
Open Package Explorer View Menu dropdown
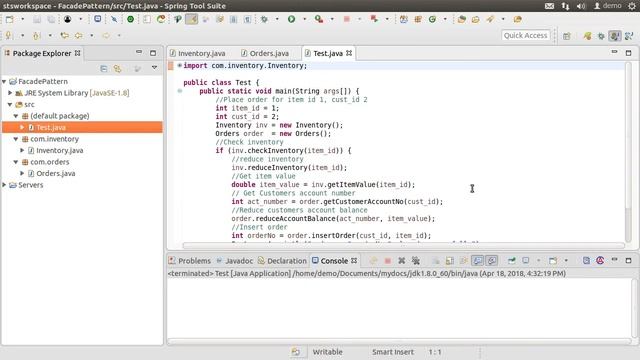(x=154, y=68)
